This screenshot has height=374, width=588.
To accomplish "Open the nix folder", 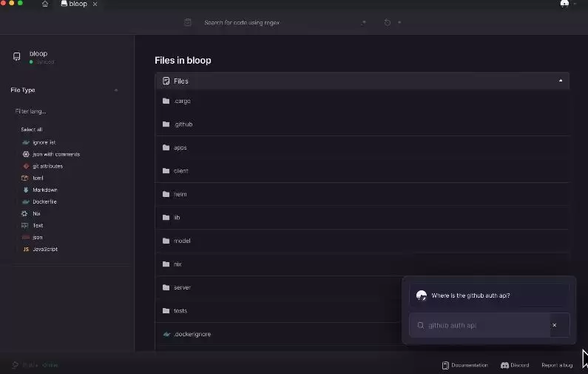I will (x=178, y=264).
